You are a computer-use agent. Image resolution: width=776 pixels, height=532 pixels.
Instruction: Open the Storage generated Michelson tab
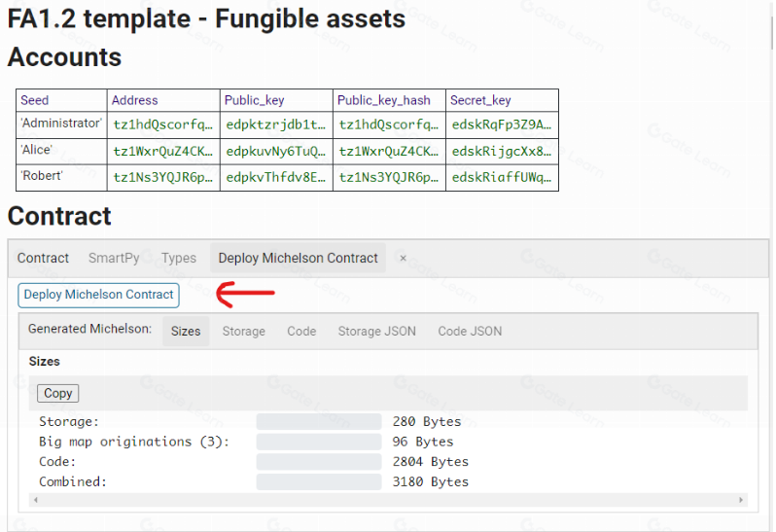click(x=243, y=331)
